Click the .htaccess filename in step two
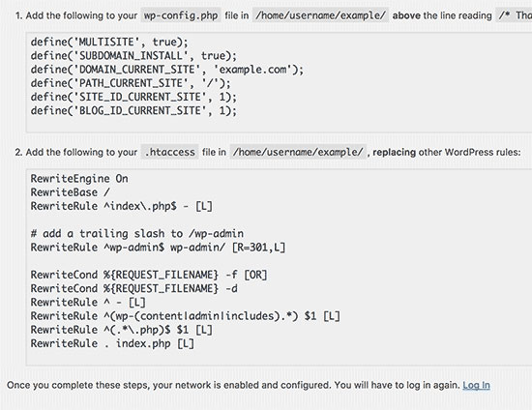Screen dimensions: 532x410 coord(170,152)
